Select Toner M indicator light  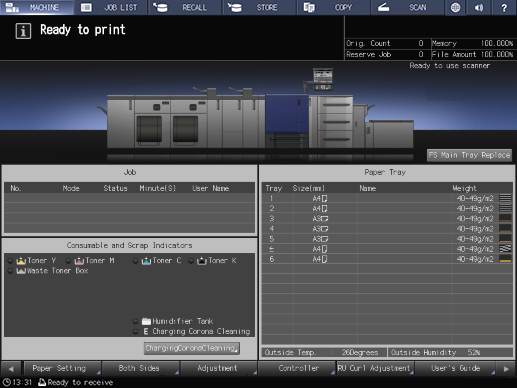69,261
